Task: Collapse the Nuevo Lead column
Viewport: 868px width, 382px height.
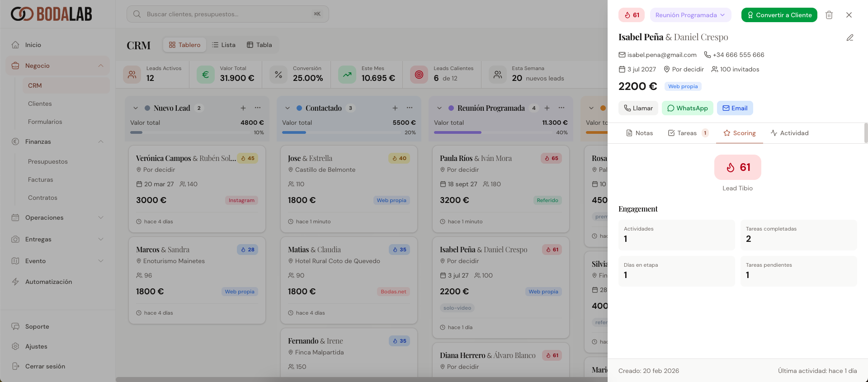Action: (136, 108)
